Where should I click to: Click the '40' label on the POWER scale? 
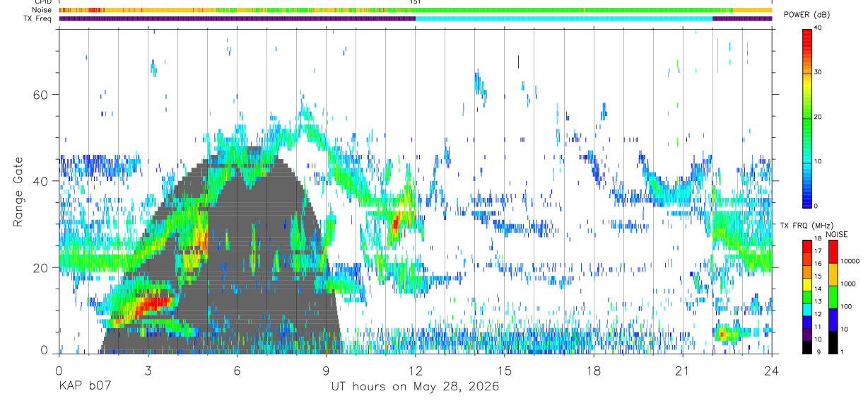(818, 28)
